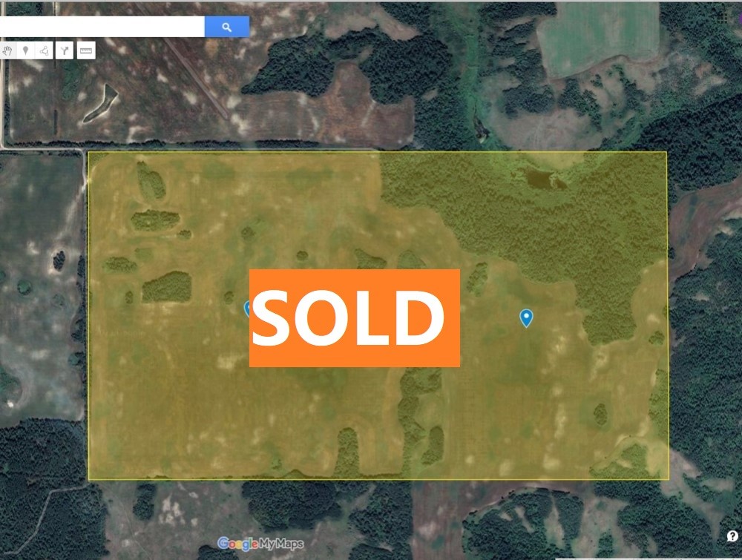The height and width of the screenshot is (560, 742).
Task: Click the help question mark bubble
Action: point(732,536)
